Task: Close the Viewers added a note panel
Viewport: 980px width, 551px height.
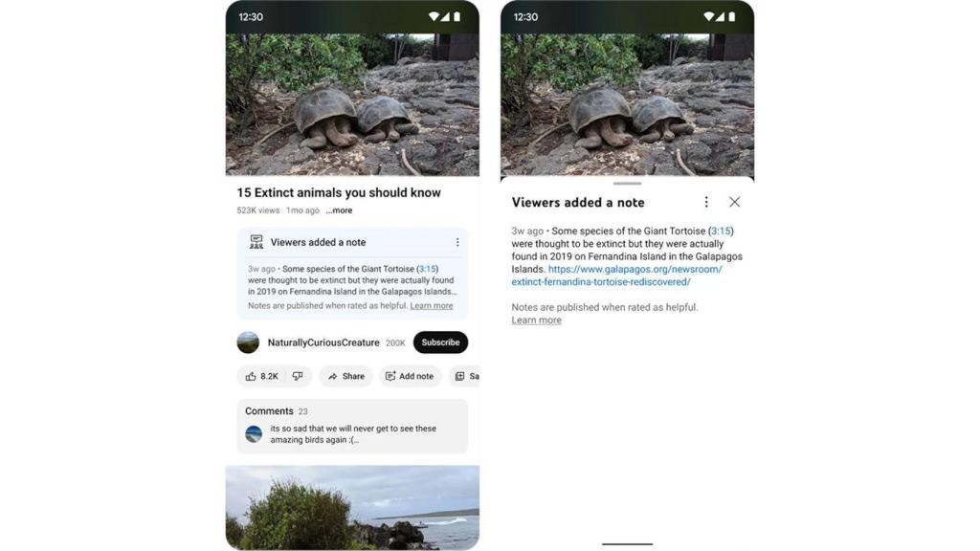Action: [734, 203]
